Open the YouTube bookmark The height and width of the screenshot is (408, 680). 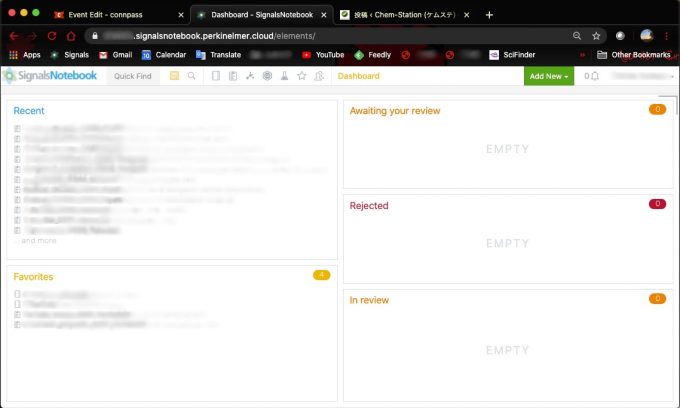(x=322, y=55)
